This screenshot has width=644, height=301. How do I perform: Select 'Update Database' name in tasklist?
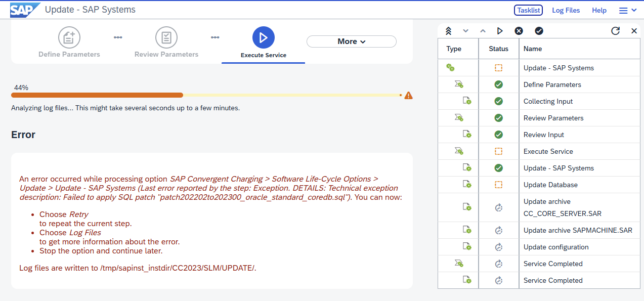coord(550,185)
